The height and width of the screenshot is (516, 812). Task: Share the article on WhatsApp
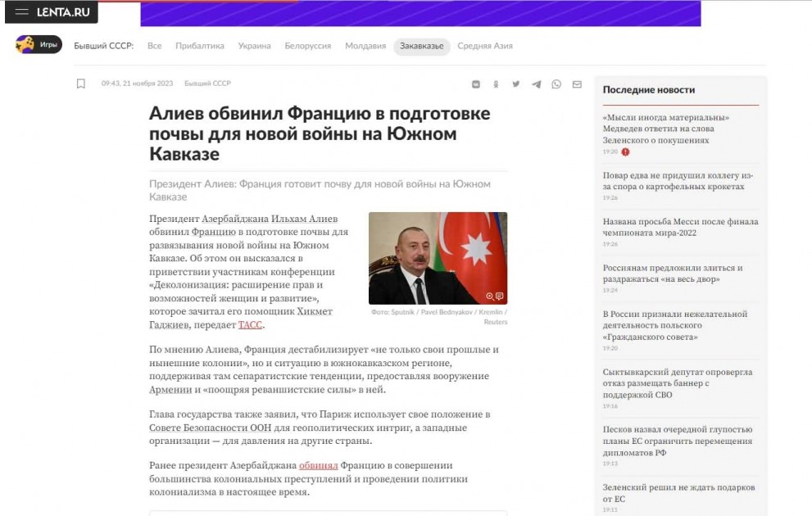click(x=556, y=83)
